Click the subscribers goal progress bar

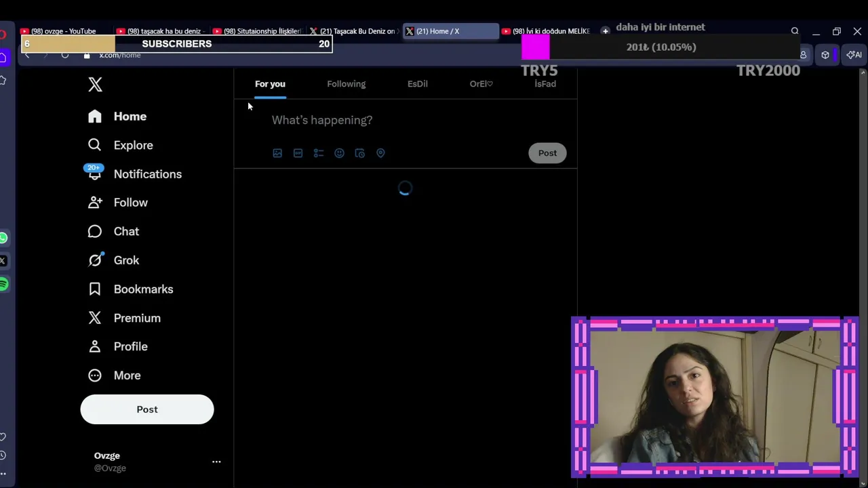[x=177, y=44]
